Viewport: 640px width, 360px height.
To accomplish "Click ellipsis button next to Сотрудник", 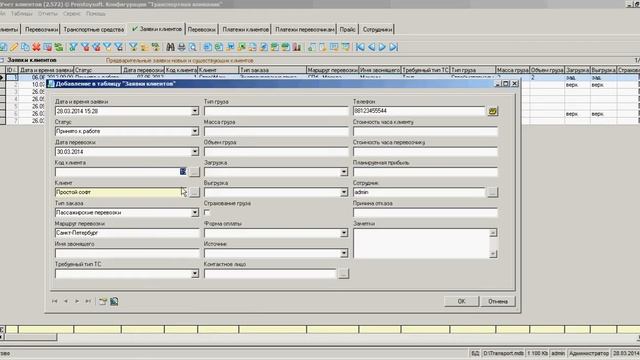I will 493,192.
